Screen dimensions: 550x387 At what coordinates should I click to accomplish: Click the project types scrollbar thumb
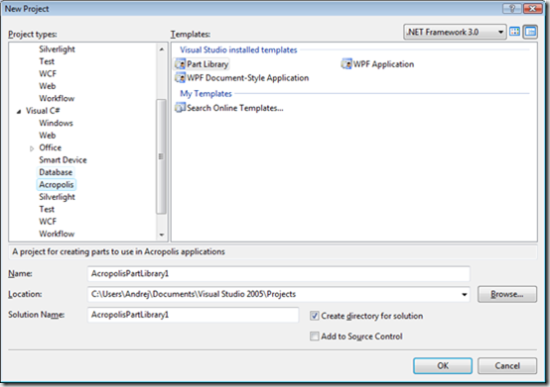point(161,156)
